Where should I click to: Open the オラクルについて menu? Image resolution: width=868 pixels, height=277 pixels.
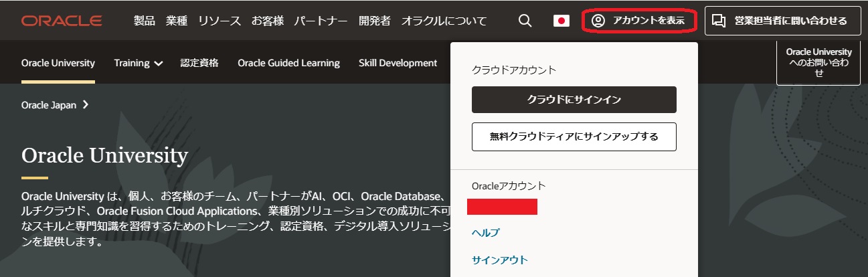[444, 21]
